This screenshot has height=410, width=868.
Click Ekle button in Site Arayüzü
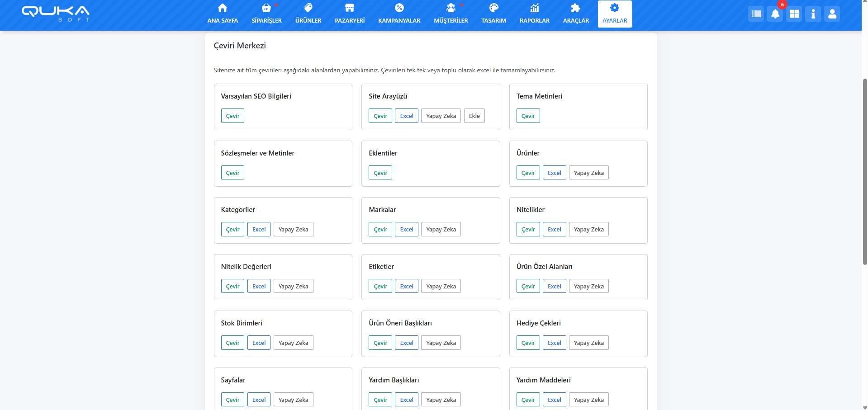click(474, 116)
